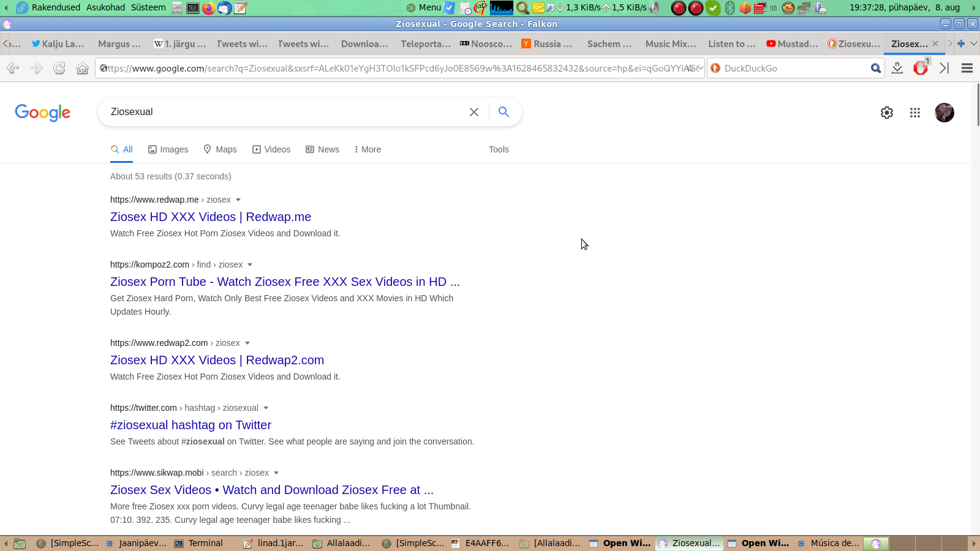Screen dimensions: 980x551
Task: Go forward using the browser forward arrow
Action: (36, 68)
